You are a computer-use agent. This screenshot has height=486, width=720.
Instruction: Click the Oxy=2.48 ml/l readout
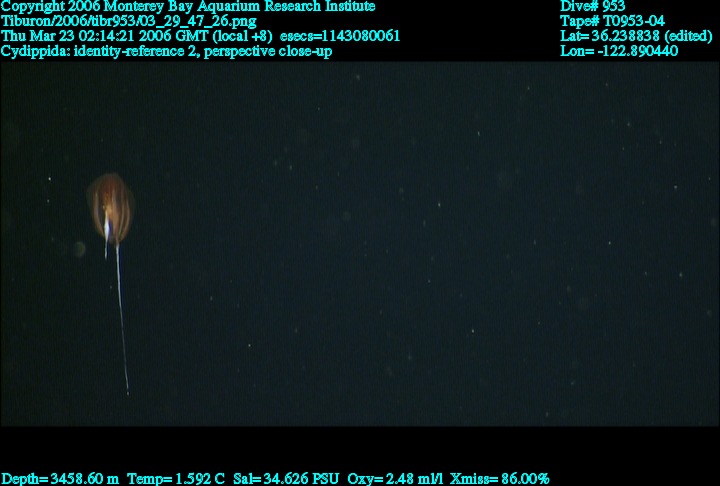pos(395,479)
